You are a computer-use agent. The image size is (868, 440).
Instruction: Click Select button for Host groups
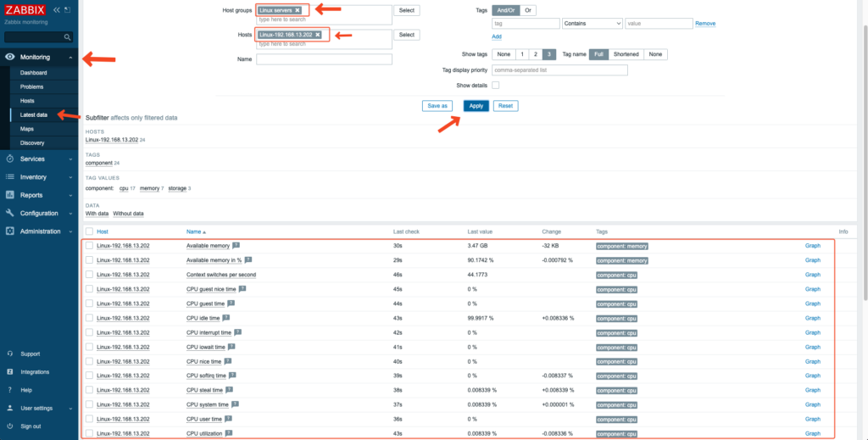pos(407,10)
